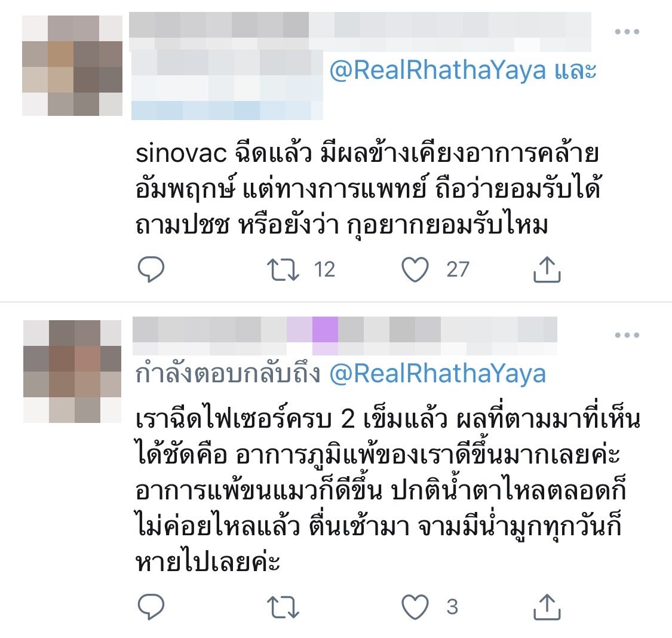Image resolution: width=672 pixels, height=638 pixels.
Task: View the 27 likes count
Action: pyautogui.click(x=458, y=269)
